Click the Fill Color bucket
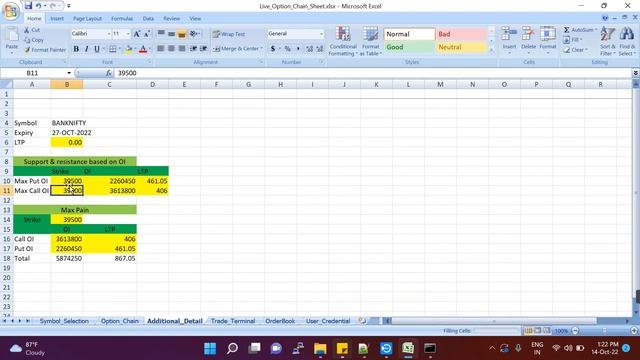 tap(129, 49)
